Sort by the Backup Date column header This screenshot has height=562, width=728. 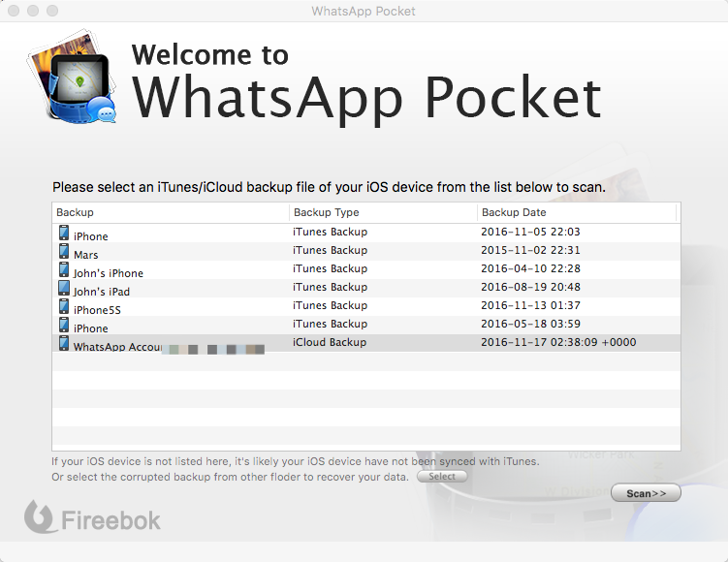point(577,212)
